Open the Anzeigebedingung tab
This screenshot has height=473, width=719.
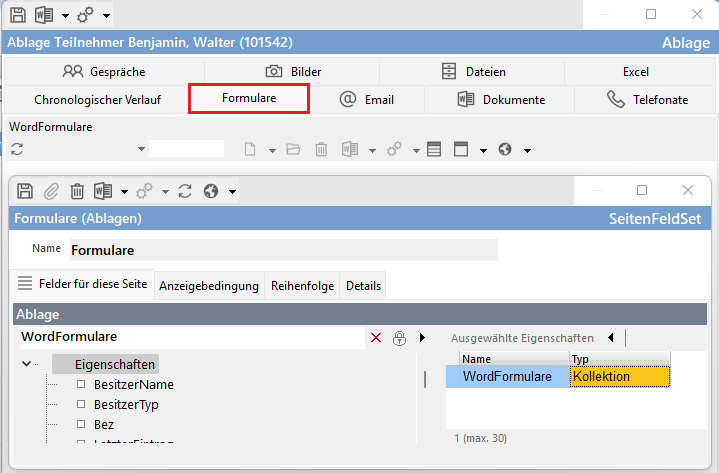pyautogui.click(x=209, y=285)
